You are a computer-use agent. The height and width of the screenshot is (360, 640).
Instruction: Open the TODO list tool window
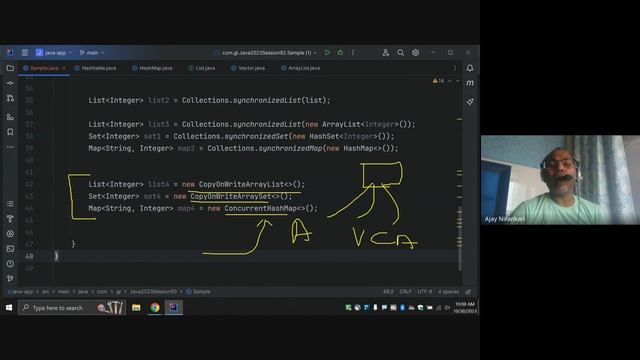(x=10, y=204)
